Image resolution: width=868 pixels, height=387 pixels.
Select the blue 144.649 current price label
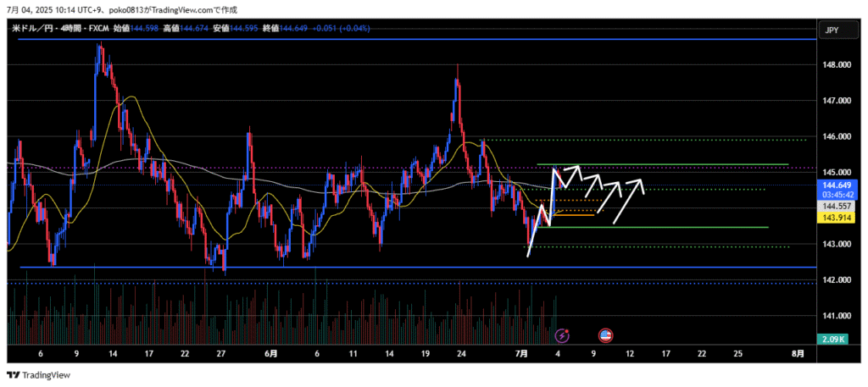[837, 185]
